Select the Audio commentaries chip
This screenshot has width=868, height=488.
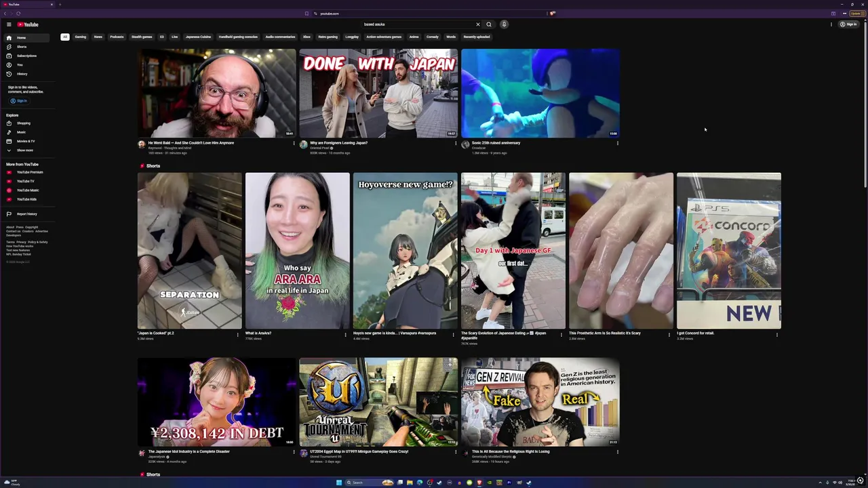tap(280, 37)
